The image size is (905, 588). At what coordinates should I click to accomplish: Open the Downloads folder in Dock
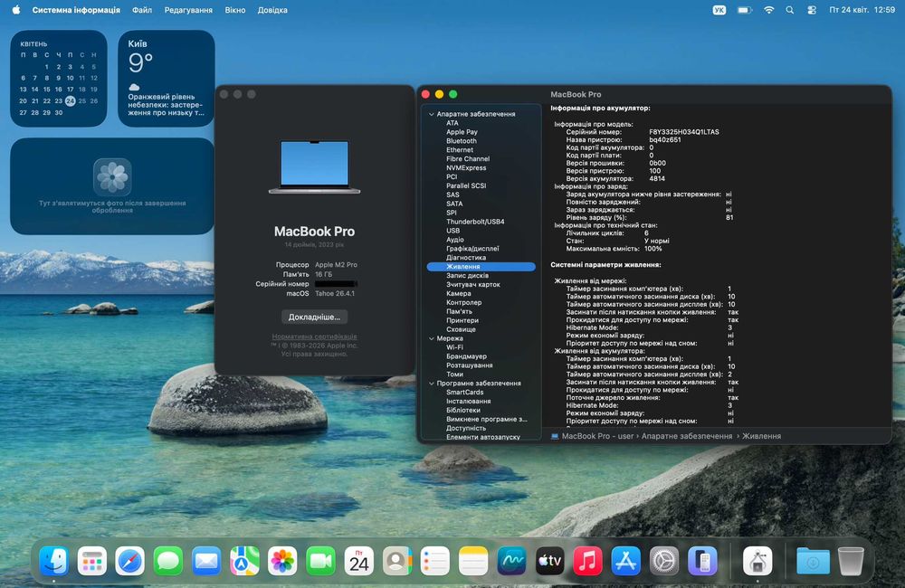(813, 561)
